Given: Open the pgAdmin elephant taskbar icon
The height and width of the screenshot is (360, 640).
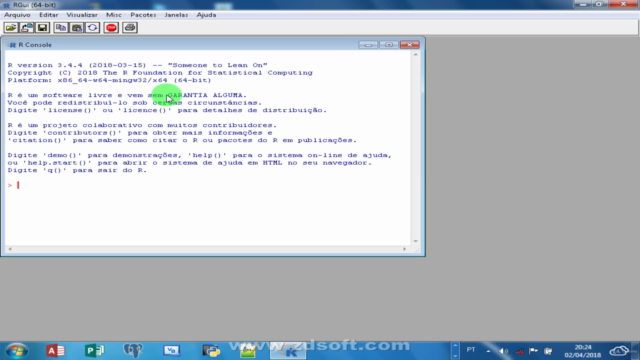Looking at the screenshot, I should pyautogui.click(x=133, y=351).
